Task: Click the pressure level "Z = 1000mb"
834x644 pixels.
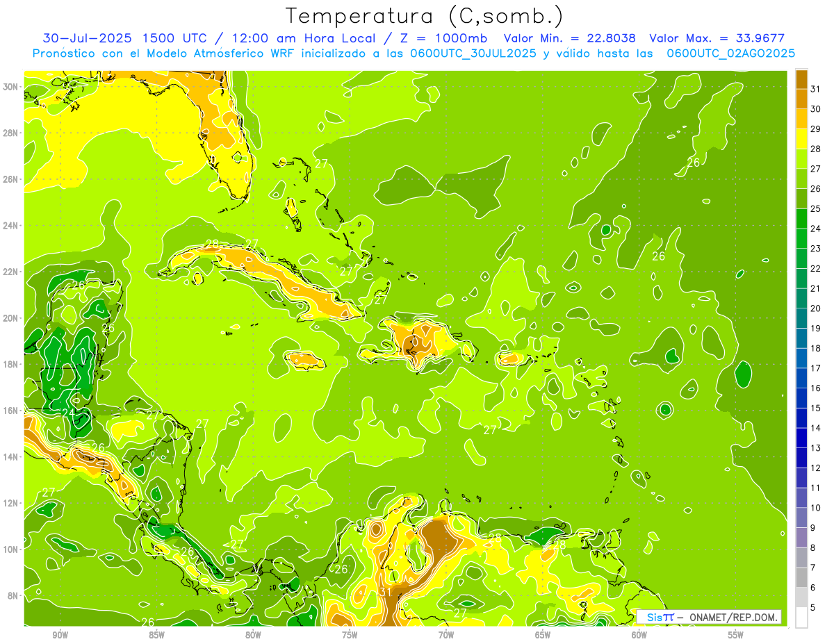Action: pyautogui.click(x=443, y=38)
